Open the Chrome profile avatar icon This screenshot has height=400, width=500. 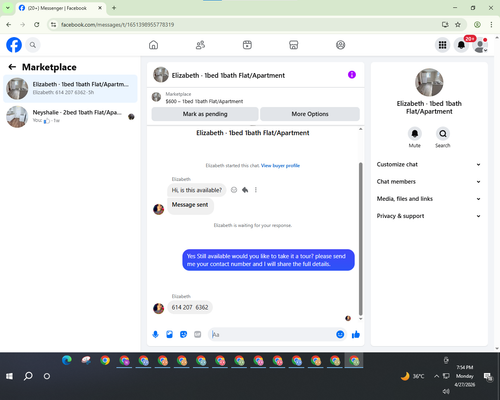(x=477, y=25)
